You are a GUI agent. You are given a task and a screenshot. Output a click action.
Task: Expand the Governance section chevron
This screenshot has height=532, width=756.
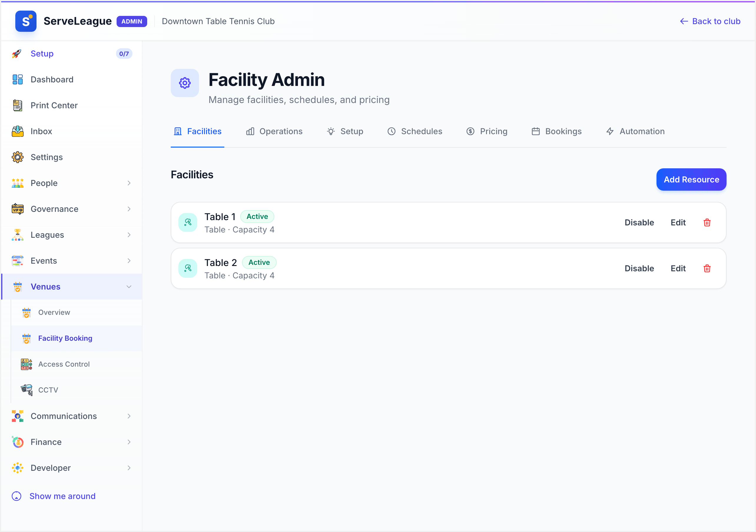click(129, 209)
